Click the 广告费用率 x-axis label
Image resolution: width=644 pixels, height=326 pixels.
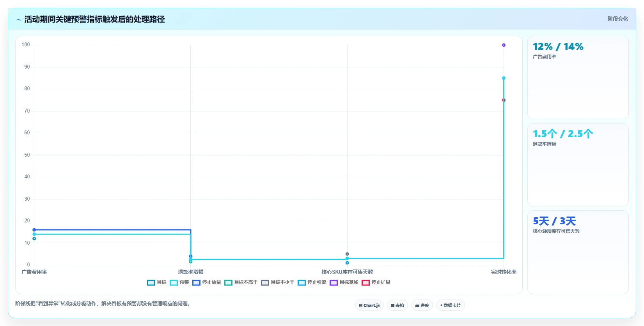click(34, 272)
